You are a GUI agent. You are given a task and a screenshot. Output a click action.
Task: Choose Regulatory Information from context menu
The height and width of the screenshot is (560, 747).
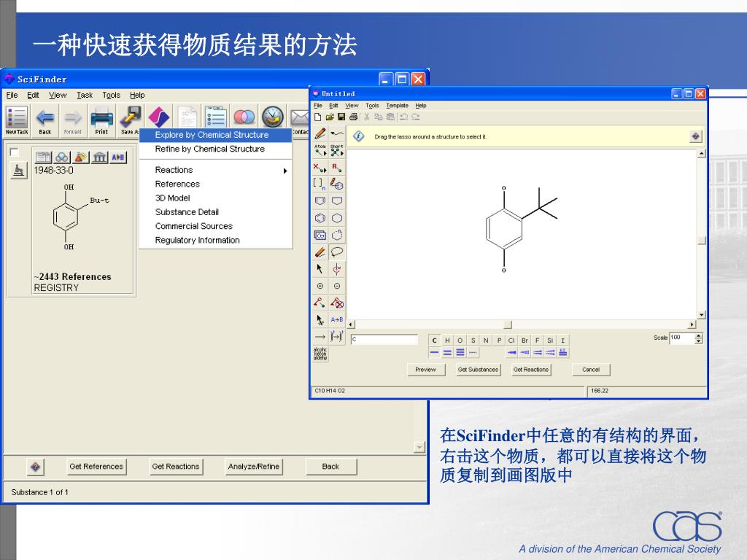point(215,241)
